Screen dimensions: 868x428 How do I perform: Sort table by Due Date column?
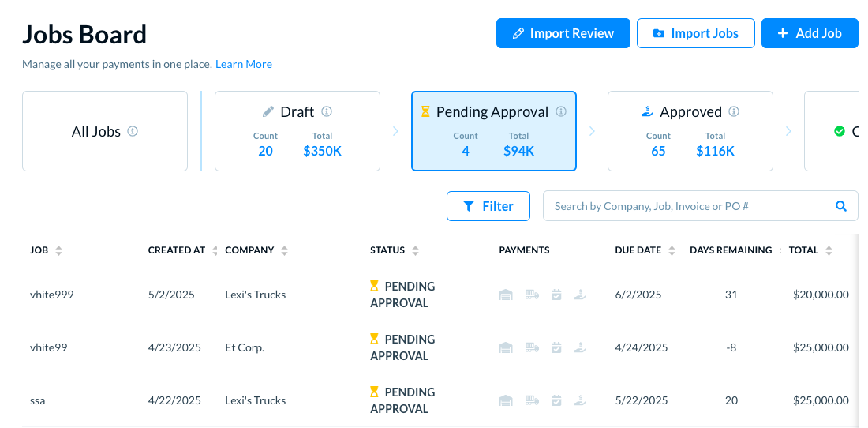tap(672, 250)
